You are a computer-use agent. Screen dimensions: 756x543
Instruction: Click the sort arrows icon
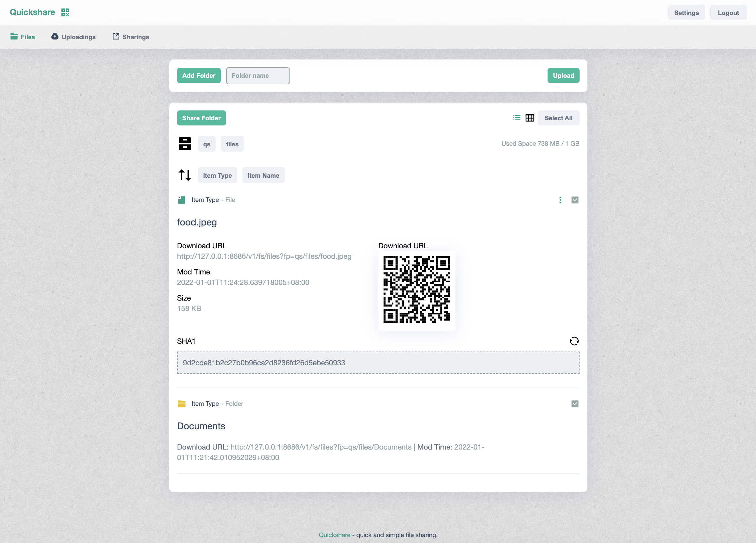[x=185, y=175]
